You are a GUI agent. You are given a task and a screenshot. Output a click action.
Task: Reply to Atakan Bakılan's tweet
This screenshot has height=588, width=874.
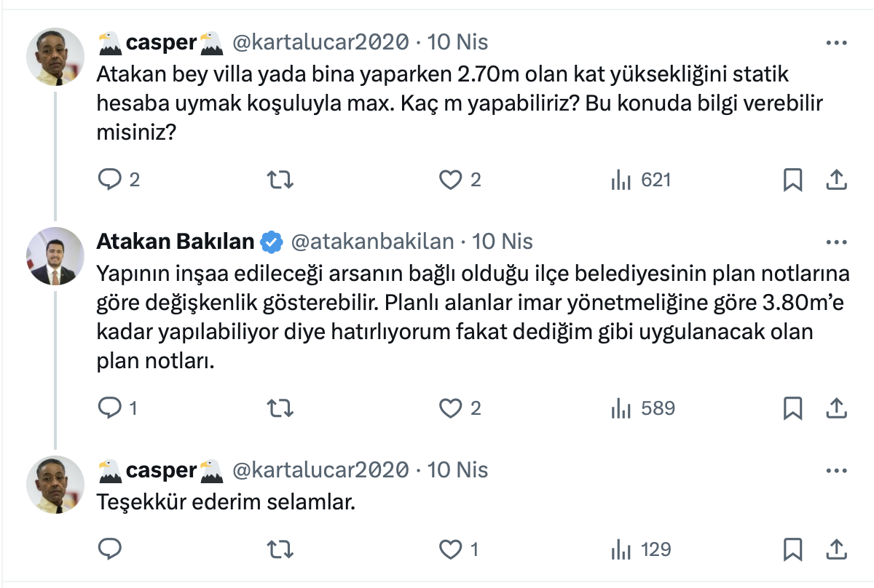pyautogui.click(x=109, y=408)
